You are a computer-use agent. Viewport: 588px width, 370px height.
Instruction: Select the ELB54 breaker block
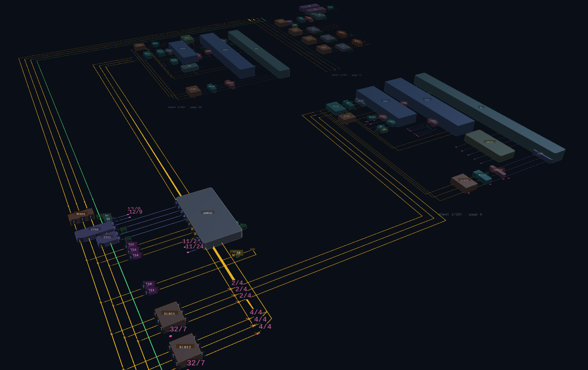324,49
